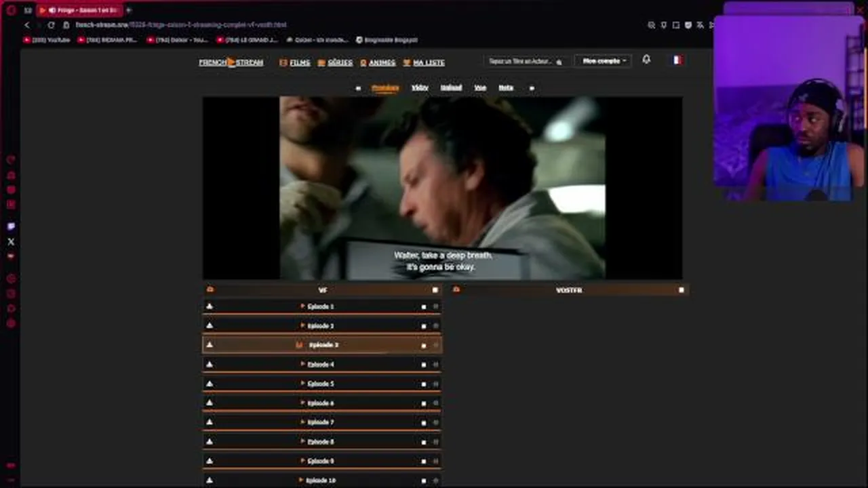Screen dimensions: 868x488
Task: Switch to the Vidzy server tab
Action: pos(420,88)
